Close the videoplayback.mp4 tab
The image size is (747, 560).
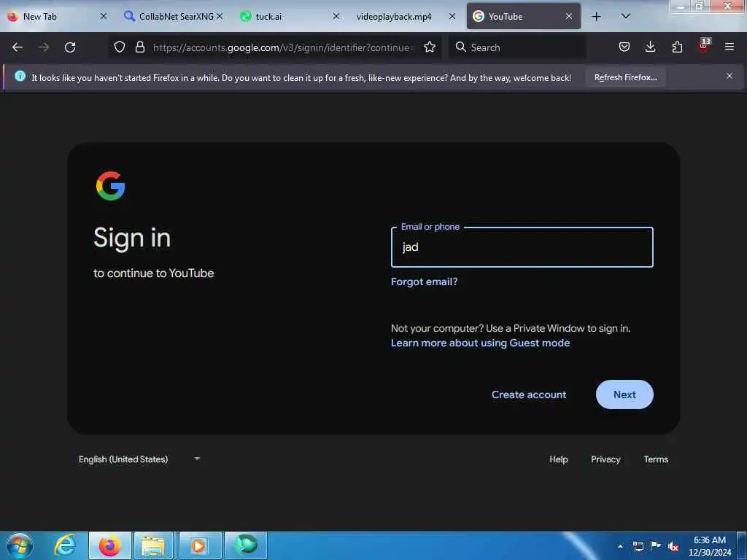pos(452,16)
